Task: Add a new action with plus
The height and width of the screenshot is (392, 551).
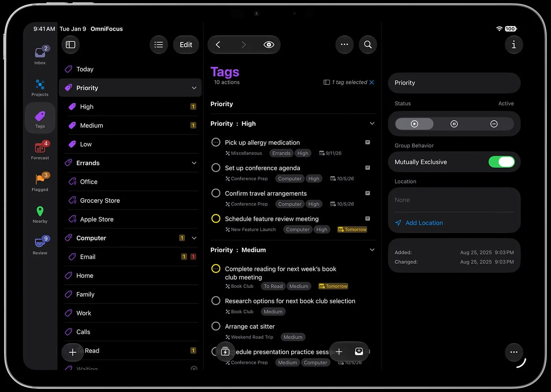Action: point(339,352)
